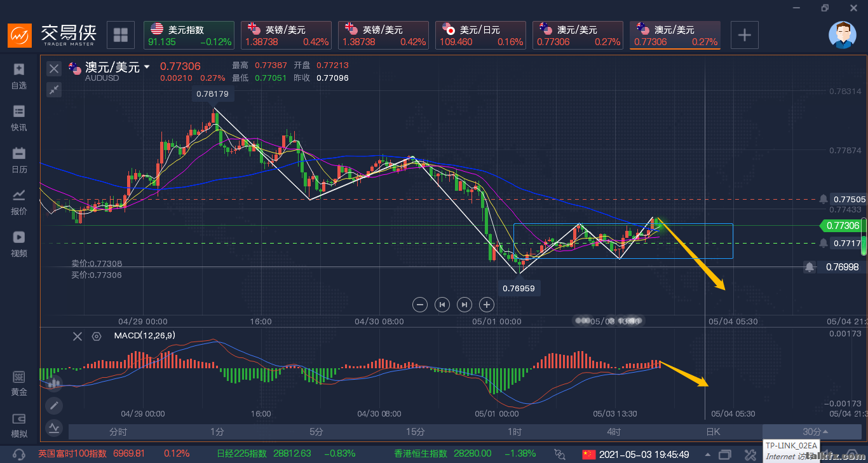Open the grid layout selector icon
Image resolution: width=868 pixels, height=463 pixels.
121,35
